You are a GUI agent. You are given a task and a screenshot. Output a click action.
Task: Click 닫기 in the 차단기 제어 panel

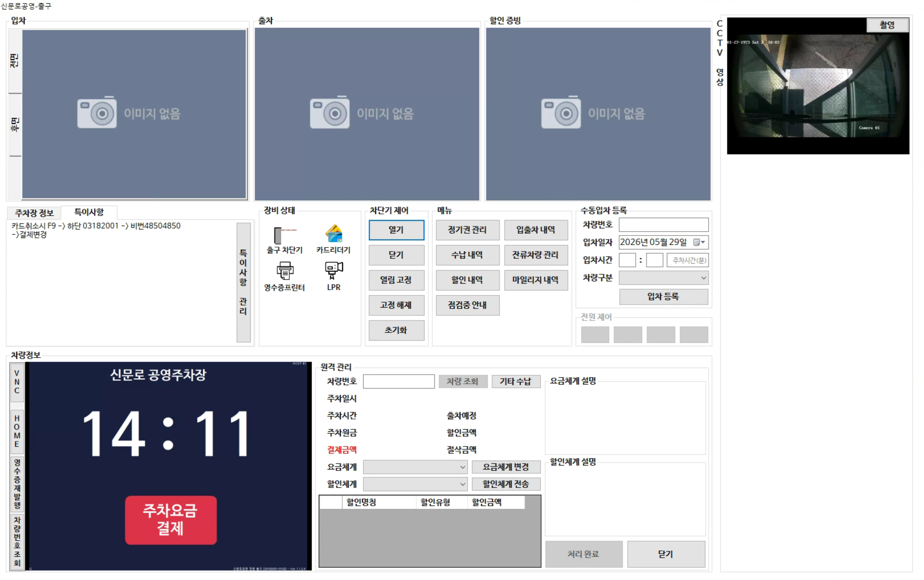[396, 255]
